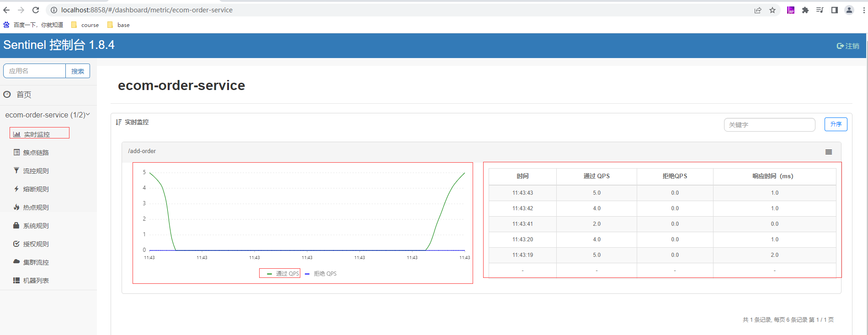
Task: Select the 11:43:43 time cell
Action: [522, 193]
